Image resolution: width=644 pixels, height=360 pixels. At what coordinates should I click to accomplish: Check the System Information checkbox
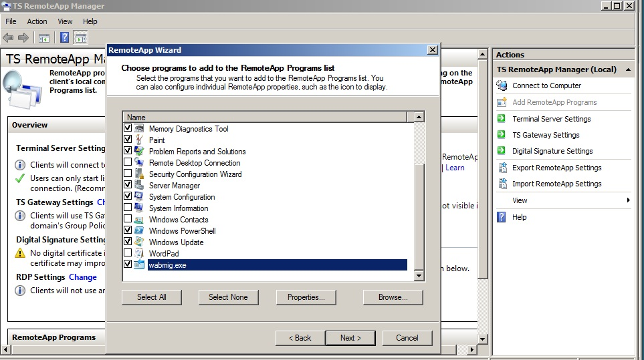[128, 207]
